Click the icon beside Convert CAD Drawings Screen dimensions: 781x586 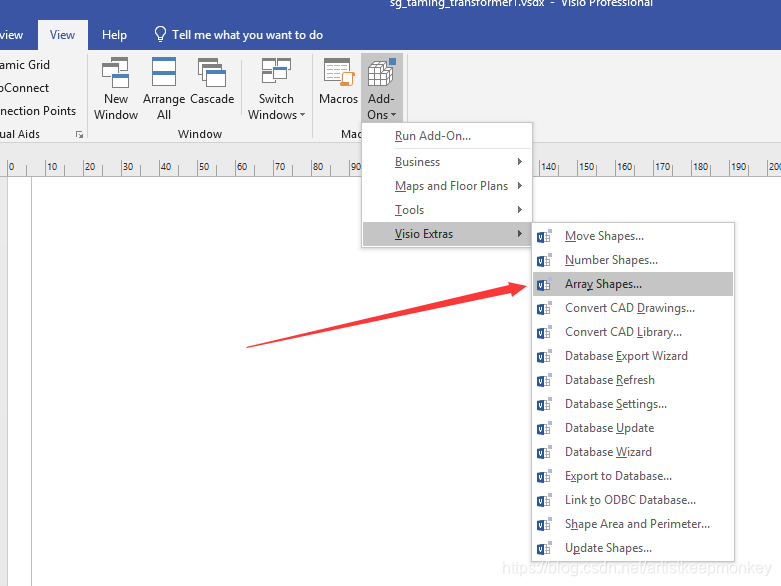tap(544, 308)
